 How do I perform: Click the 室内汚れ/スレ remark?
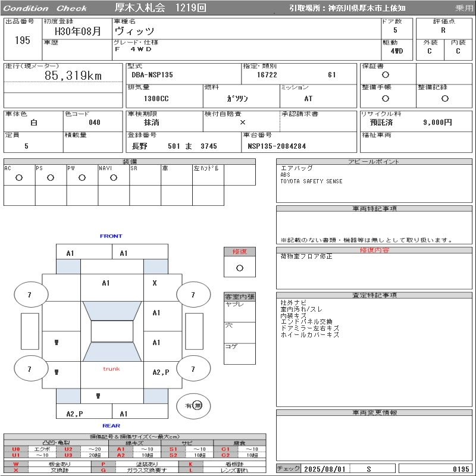click(x=301, y=309)
